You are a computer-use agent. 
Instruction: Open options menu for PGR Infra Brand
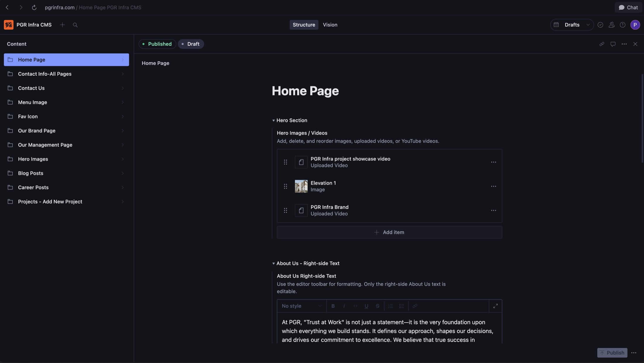point(494,211)
